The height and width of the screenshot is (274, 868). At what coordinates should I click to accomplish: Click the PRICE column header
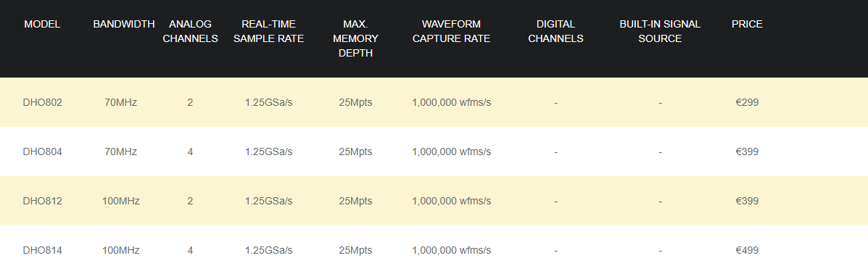(x=747, y=25)
